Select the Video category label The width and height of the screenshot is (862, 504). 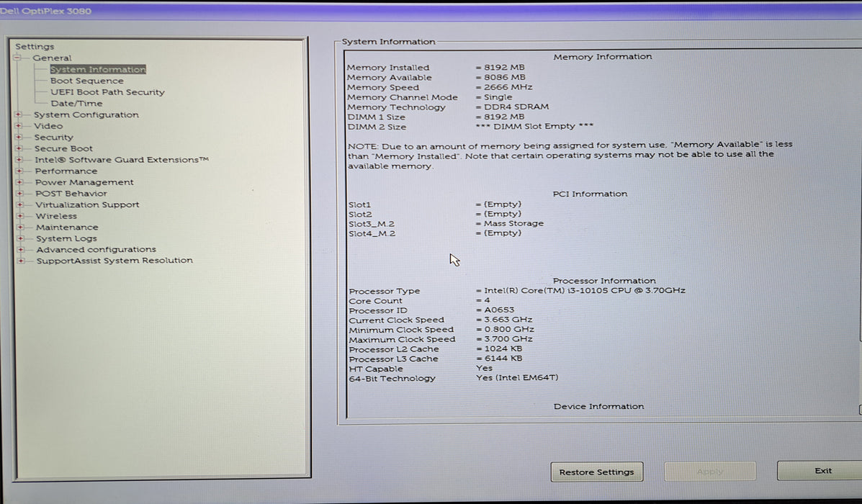(x=48, y=126)
